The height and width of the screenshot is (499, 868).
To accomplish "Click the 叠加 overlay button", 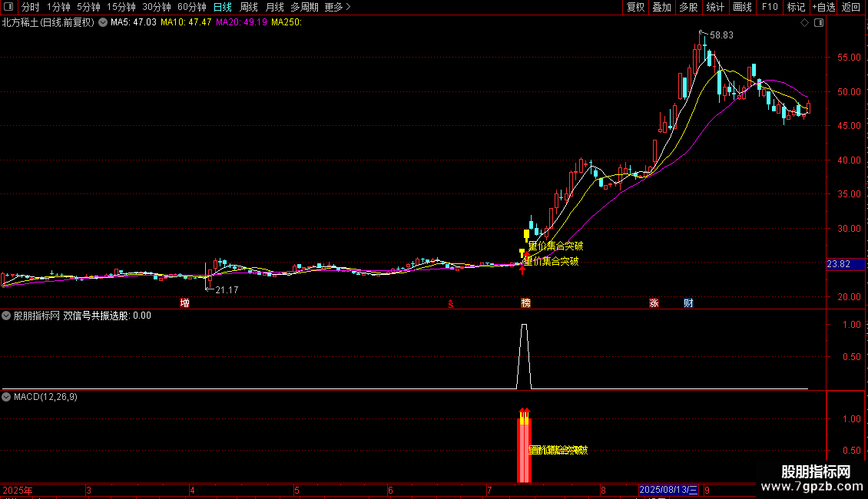I will (661, 7).
